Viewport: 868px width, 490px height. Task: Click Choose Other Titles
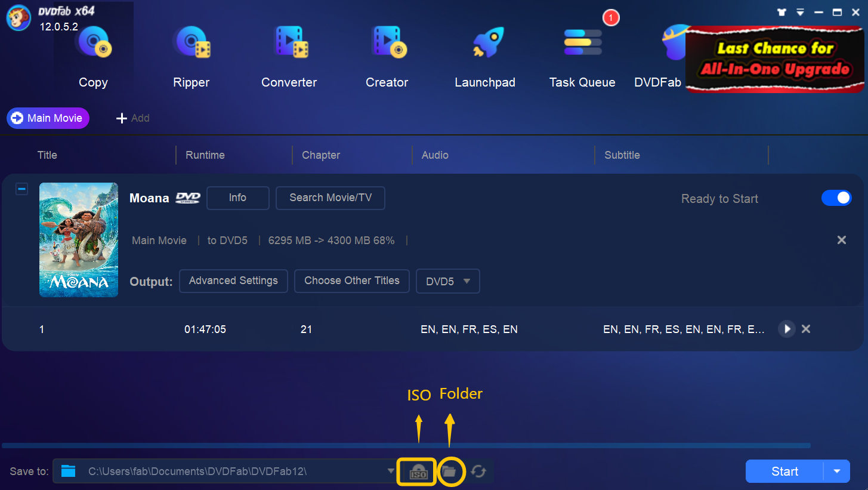pos(352,281)
